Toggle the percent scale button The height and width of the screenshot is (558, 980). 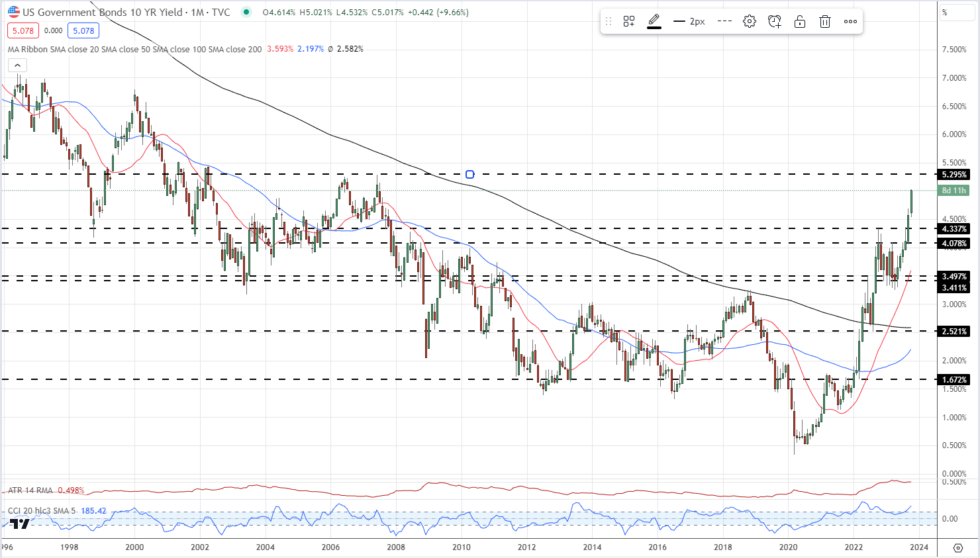(945, 13)
